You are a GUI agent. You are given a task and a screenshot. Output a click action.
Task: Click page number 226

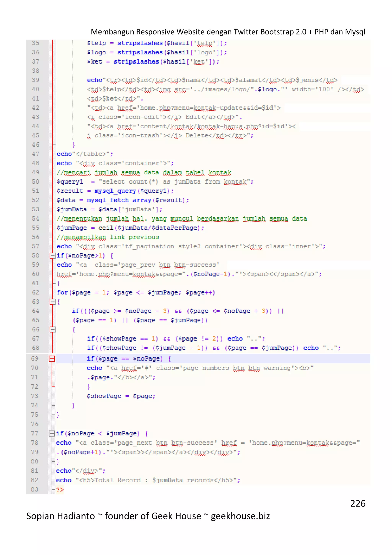point(358,503)
